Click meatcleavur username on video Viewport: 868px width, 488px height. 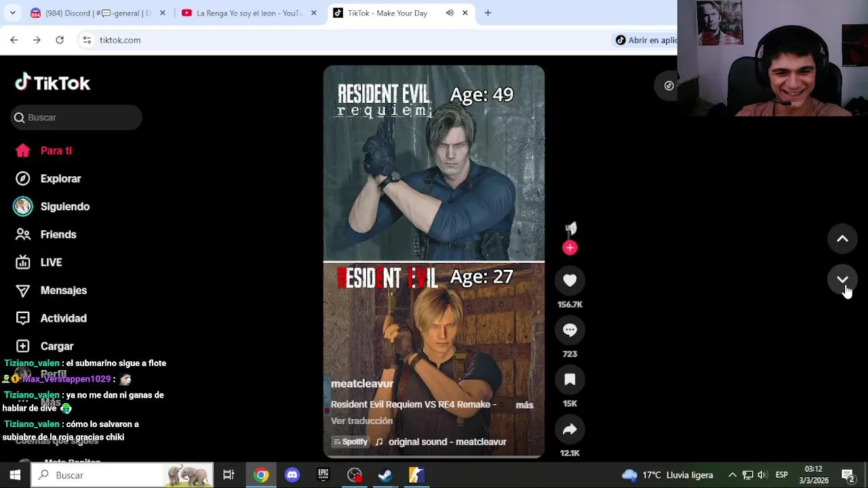coord(361,384)
